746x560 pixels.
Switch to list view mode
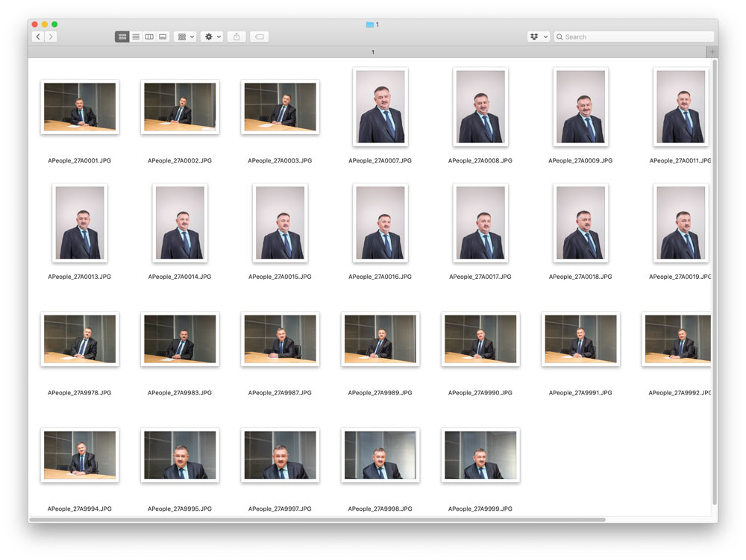[x=136, y=37]
